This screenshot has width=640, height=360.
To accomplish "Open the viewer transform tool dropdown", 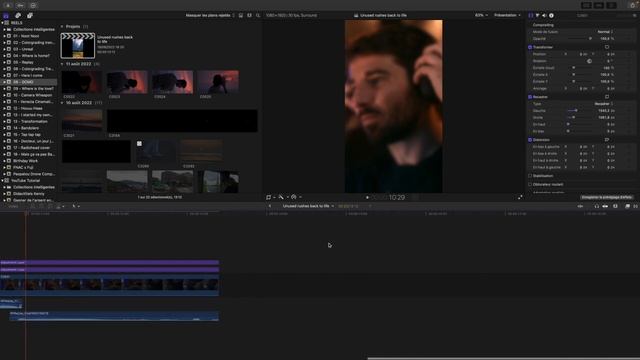I will coord(271,197).
